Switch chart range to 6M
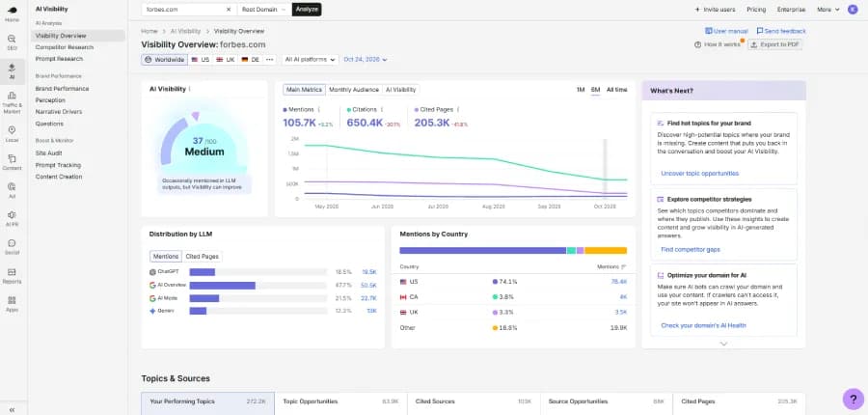Viewport: 868px width, 415px height. (596, 90)
